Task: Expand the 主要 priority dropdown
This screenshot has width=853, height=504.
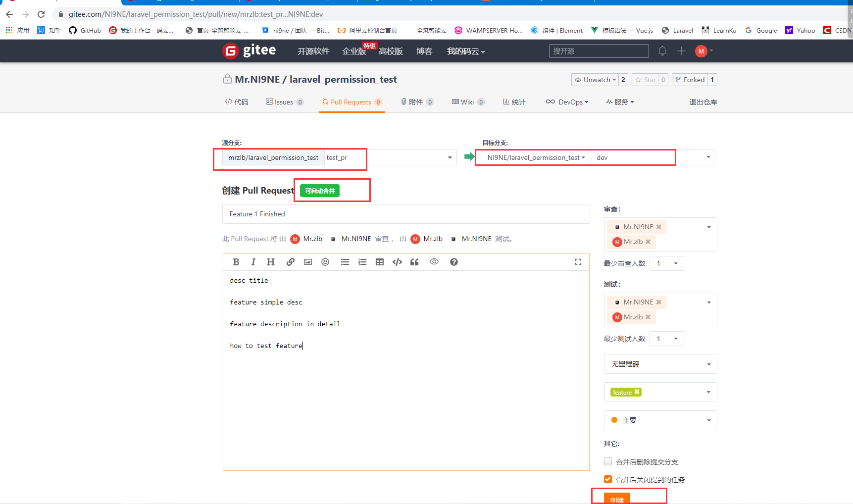Action: point(660,420)
